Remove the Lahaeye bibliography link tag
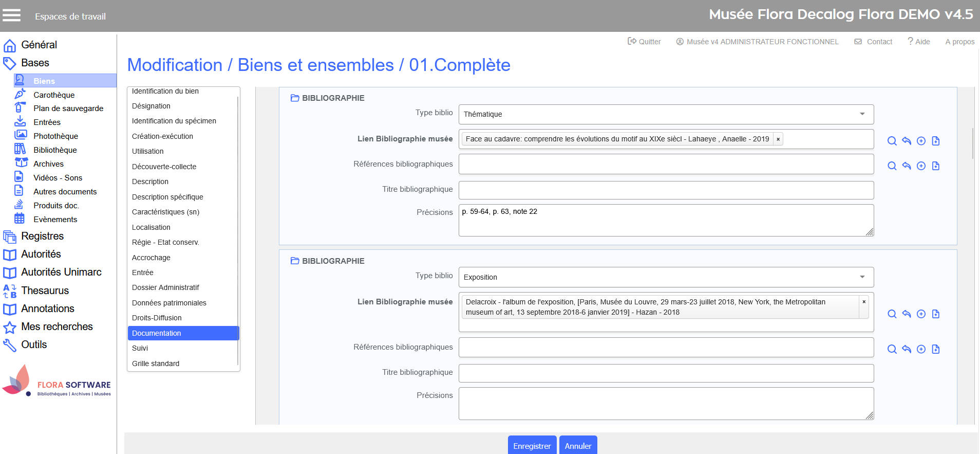This screenshot has height=454, width=980. [x=778, y=139]
